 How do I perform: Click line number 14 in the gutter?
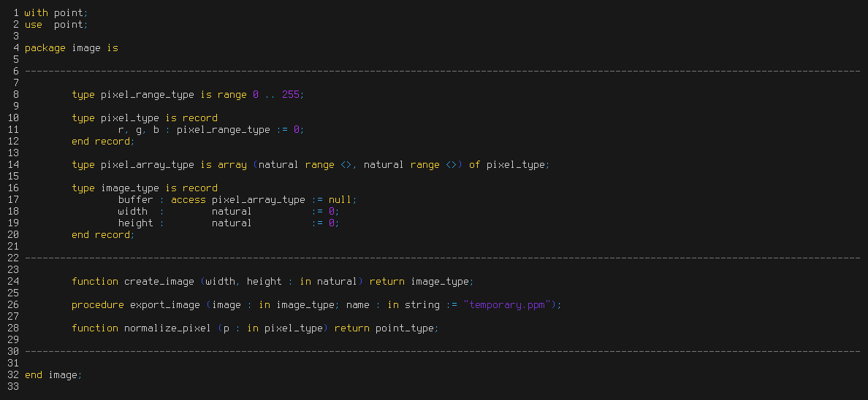(13, 165)
